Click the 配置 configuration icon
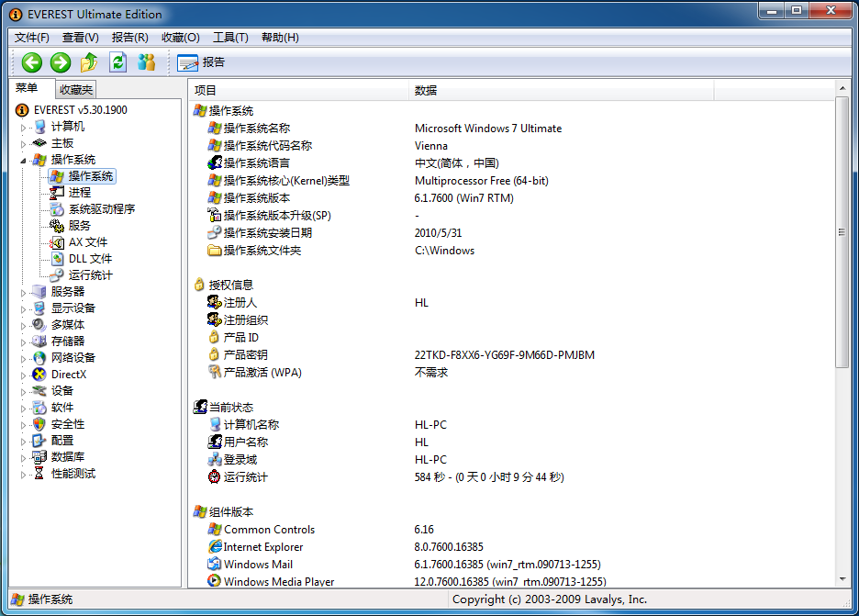This screenshot has width=859, height=616. tap(39, 441)
